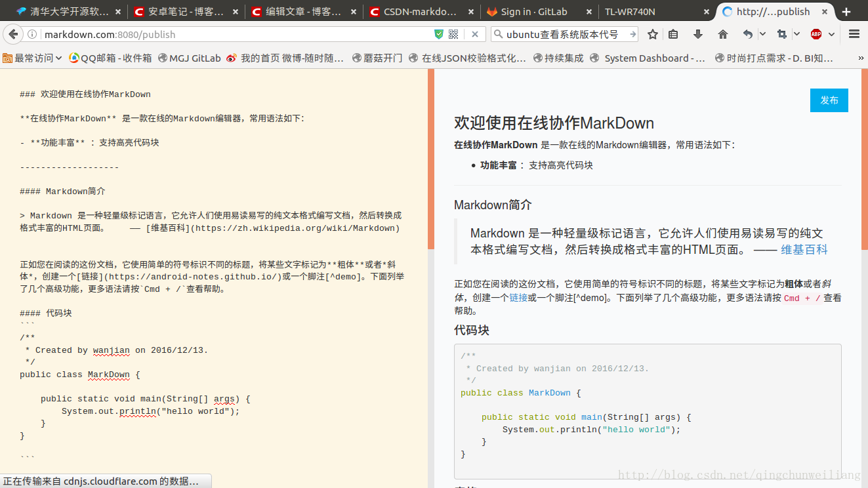Open System Dashboard bookmark

tap(648, 58)
